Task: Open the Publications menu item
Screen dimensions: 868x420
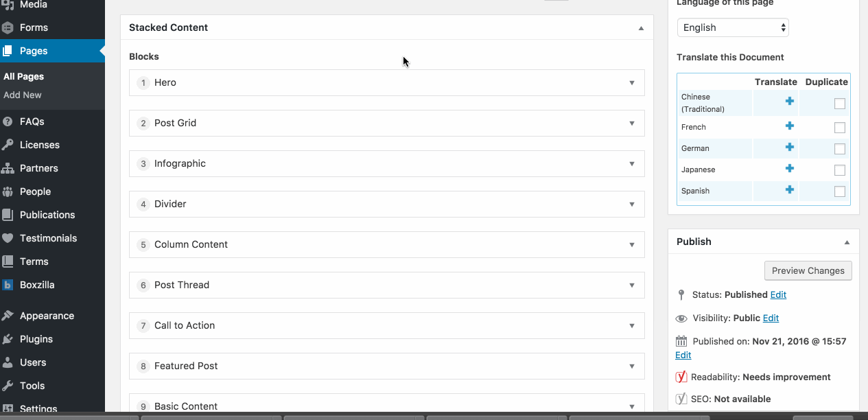Action: coord(47,215)
